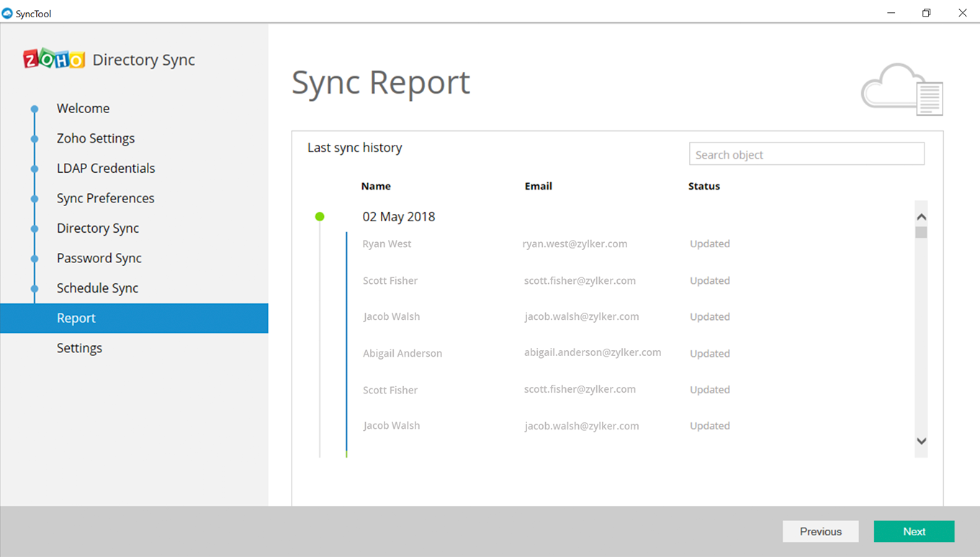This screenshot has height=557, width=980.
Task: Focus the Search object field
Action: pyautogui.click(x=806, y=154)
